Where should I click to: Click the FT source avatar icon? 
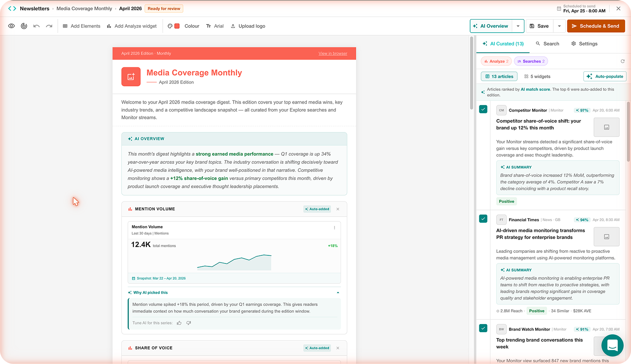pos(501,220)
